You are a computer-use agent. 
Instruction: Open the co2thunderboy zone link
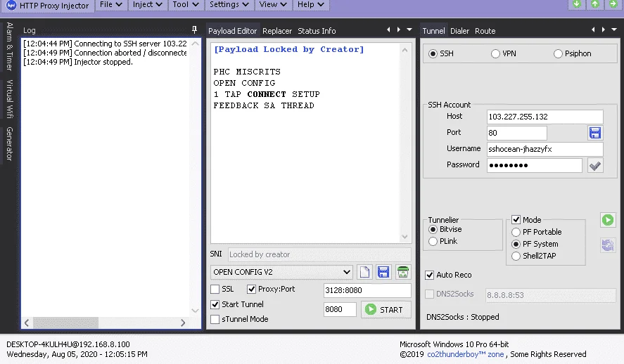465,354
